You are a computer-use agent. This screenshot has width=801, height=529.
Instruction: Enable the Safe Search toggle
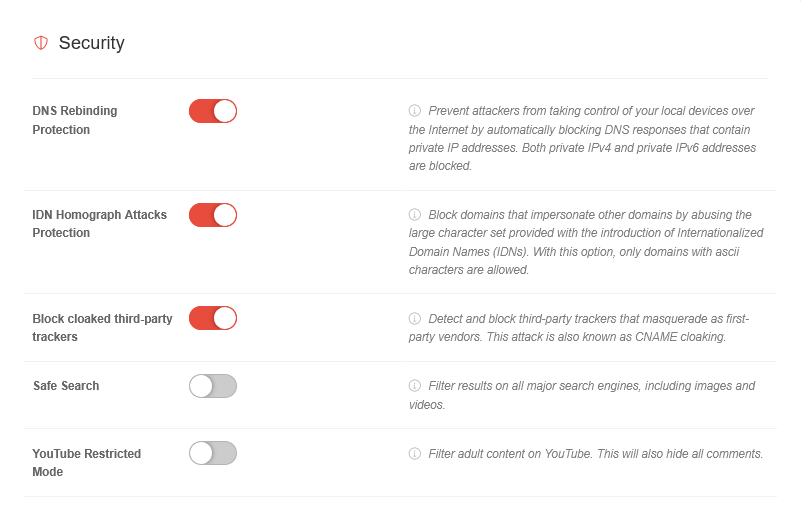click(x=213, y=386)
